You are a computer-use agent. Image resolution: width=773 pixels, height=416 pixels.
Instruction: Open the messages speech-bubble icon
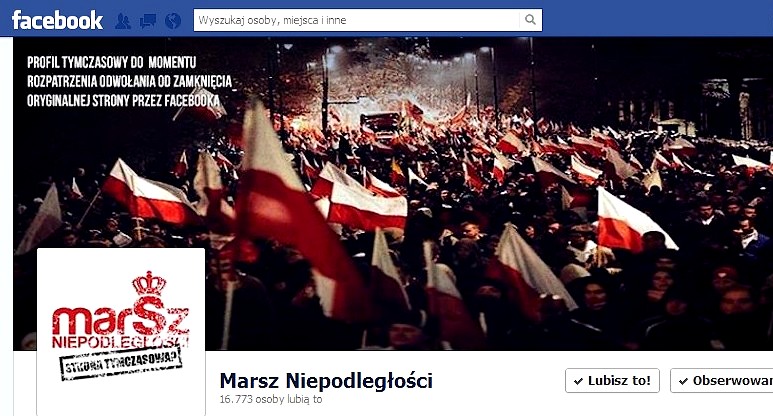[148, 21]
